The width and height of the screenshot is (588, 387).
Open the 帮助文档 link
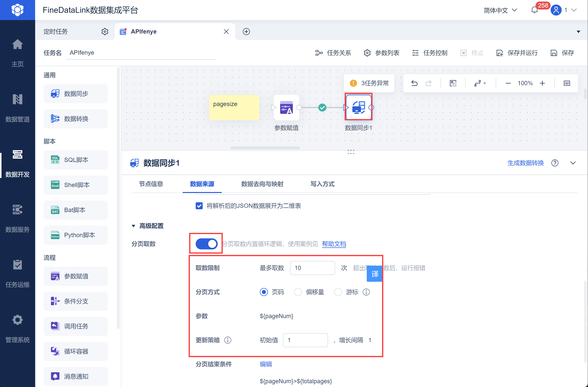334,244
